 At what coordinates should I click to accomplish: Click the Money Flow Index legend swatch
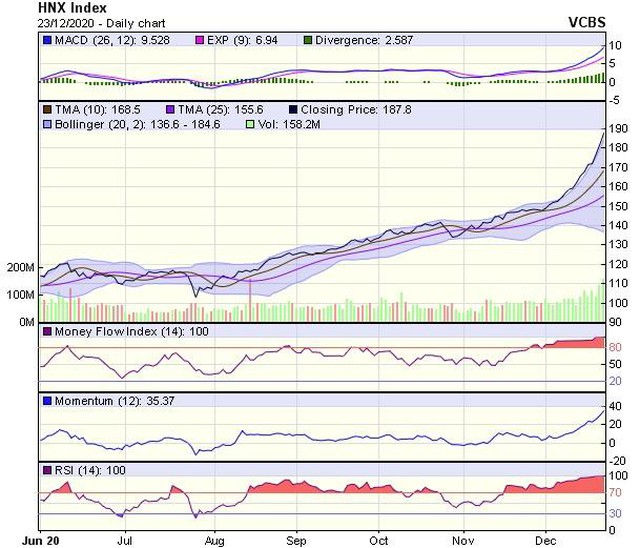(x=47, y=331)
